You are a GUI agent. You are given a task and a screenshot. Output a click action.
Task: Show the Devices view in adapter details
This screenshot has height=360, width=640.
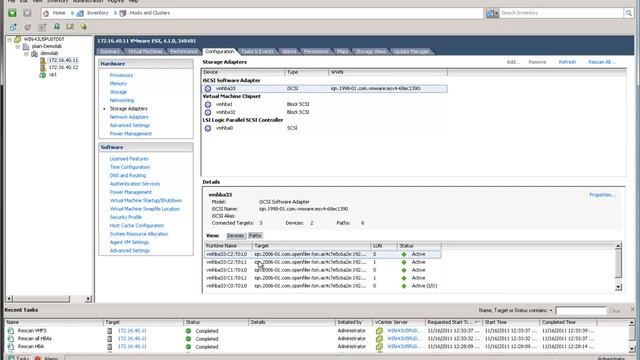pyautogui.click(x=235, y=236)
